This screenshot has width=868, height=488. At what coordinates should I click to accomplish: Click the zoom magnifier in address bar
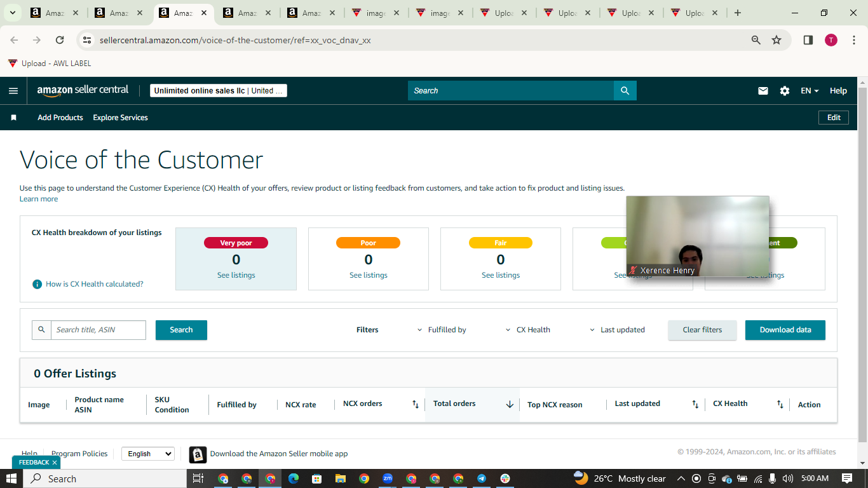[x=756, y=40]
